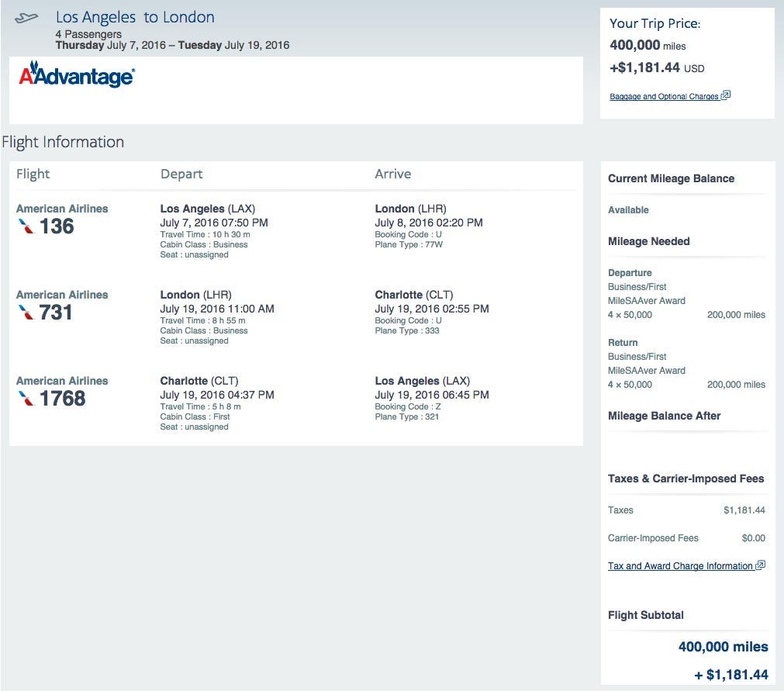Click Plane Type 77W

pyautogui.click(x=409, y=244)
